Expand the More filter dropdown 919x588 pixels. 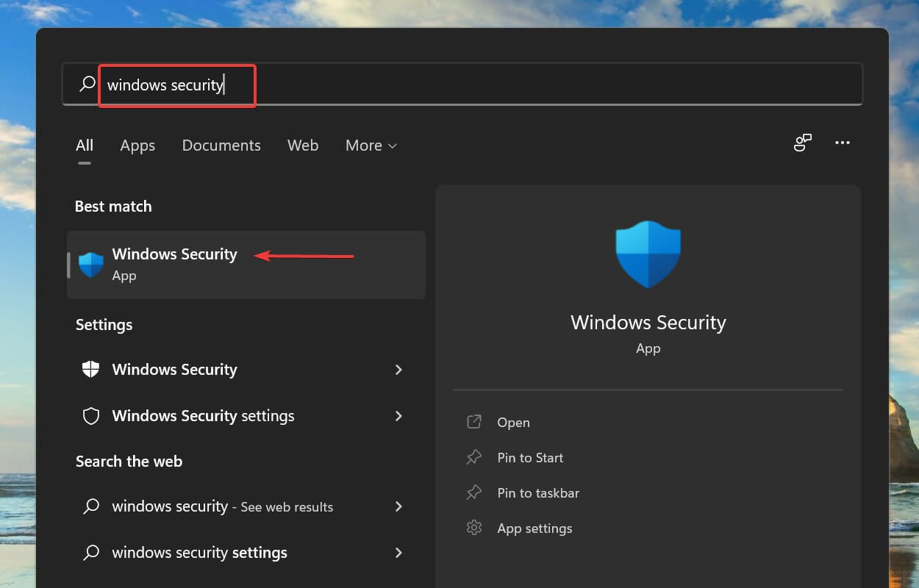point(371,146)
